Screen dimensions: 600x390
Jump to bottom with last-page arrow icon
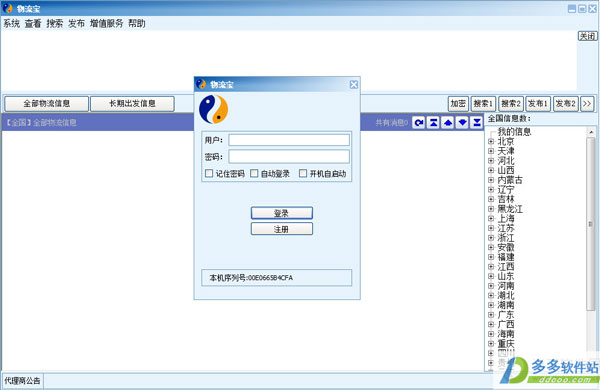coord(477,122)
